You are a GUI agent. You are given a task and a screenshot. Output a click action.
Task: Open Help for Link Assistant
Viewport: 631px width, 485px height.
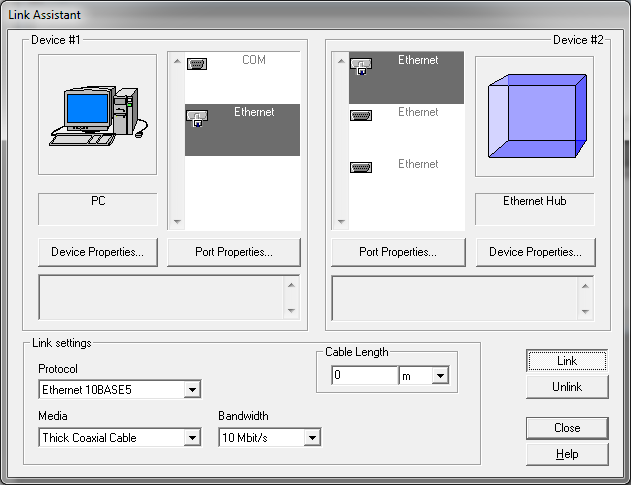click(567, 454)
